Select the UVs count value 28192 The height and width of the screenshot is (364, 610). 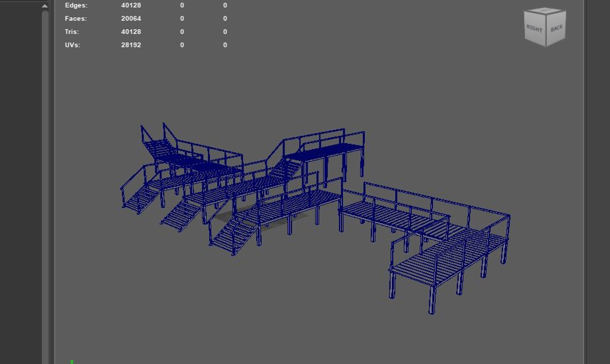point(131,45)
